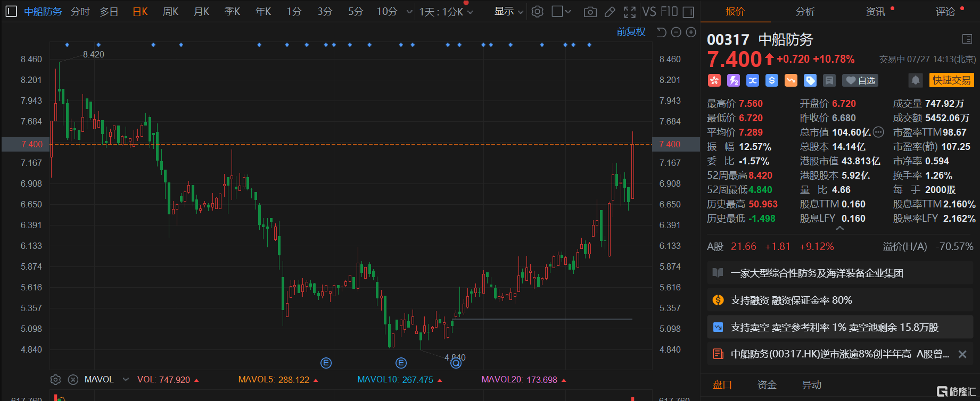Click the first E earnings marker on chart
This screenshot has height=401, width=980.
click(x=326, y=363)
